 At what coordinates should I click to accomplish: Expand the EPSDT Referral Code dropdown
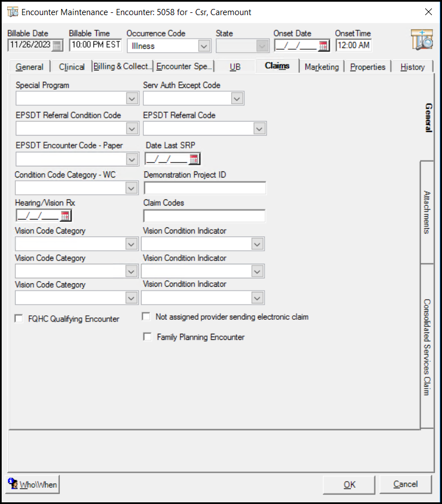(259, 129)
